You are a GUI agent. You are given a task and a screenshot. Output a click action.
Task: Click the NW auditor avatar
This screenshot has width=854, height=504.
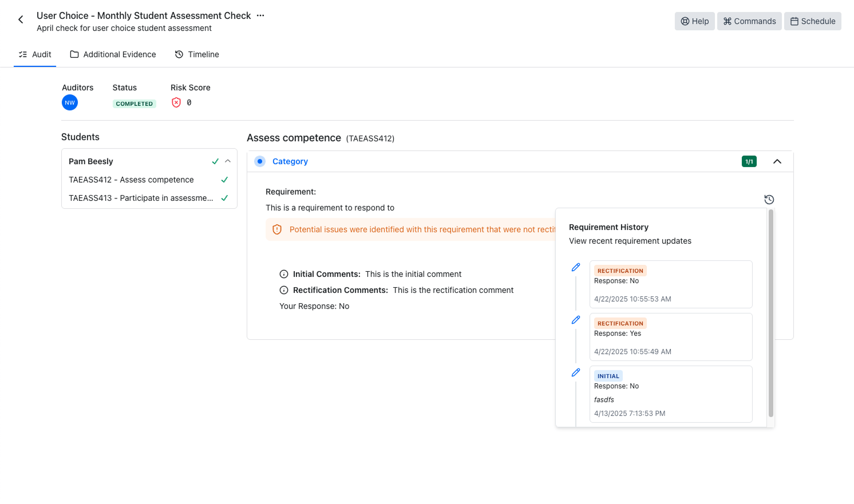point(70,103)
